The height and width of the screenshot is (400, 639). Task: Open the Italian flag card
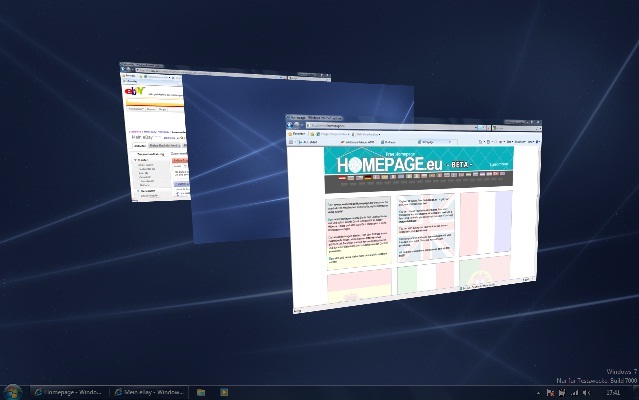[425, 277]
